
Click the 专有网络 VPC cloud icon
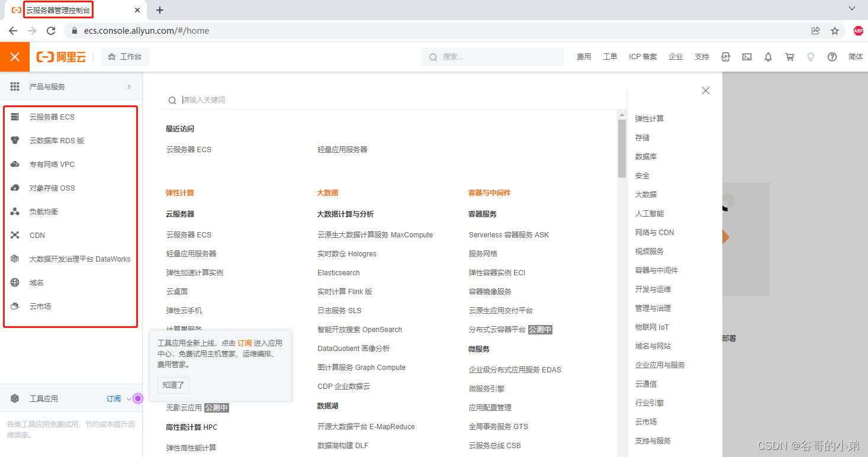[15, 164]
